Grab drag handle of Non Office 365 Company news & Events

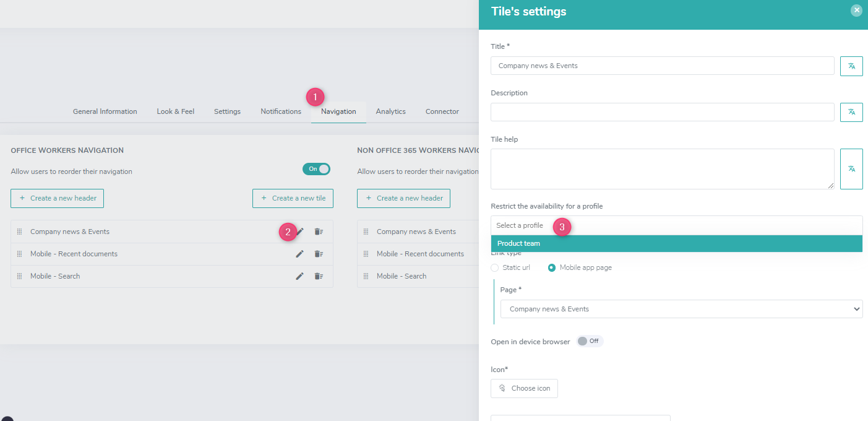[x=366, y=232]
